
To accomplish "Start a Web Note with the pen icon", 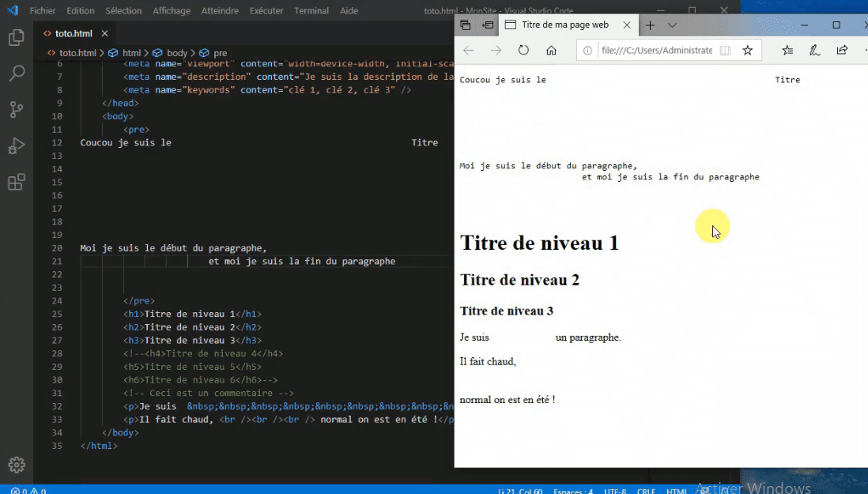I will [815, 50].
